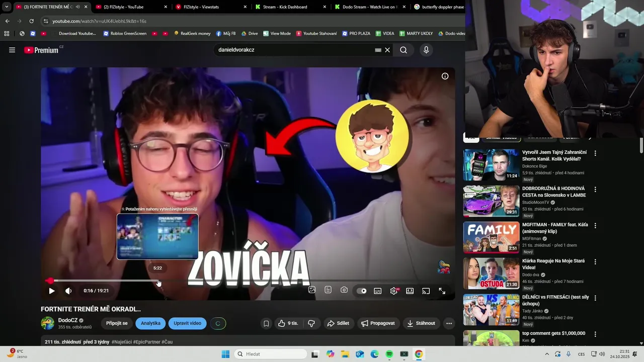This screenshot has width=644, height=362.
Task: Switch to the butterfly doppler phase tab
Action: pyautogui.click(x=438, y=7)
